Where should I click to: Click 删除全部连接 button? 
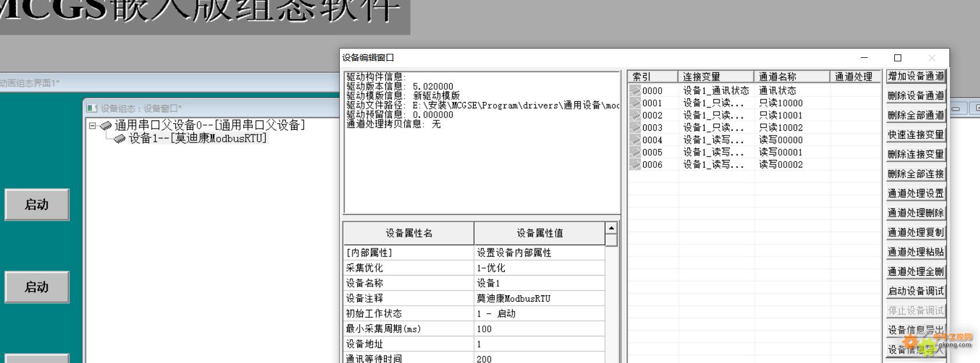click(916, 174)
